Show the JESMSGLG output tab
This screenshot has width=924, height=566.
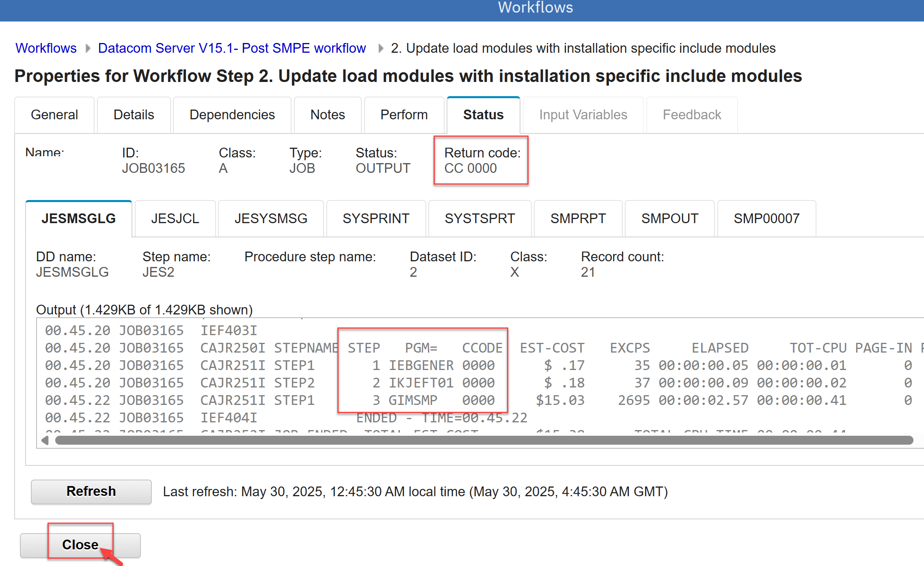78,219
